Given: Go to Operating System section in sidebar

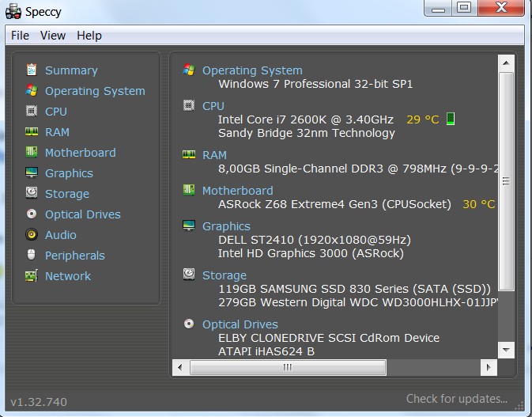Looking at the screenshot, I should coord(95,91).
